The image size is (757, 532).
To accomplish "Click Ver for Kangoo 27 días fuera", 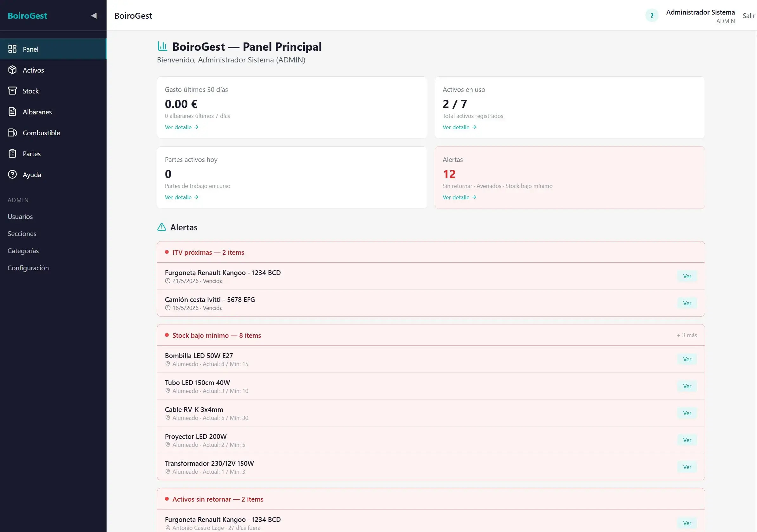I will pyautogui.click(x=687, y=523).
